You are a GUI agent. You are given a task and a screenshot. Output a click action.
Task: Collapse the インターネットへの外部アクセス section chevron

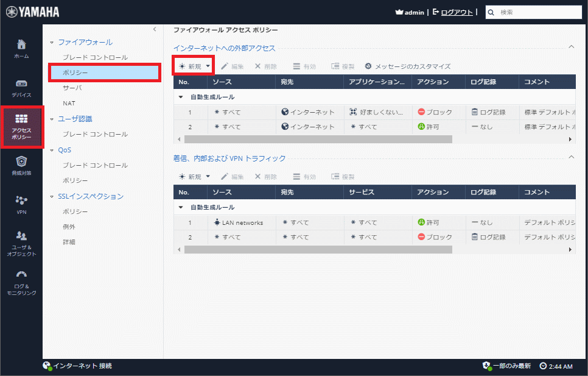pos(571,46)
